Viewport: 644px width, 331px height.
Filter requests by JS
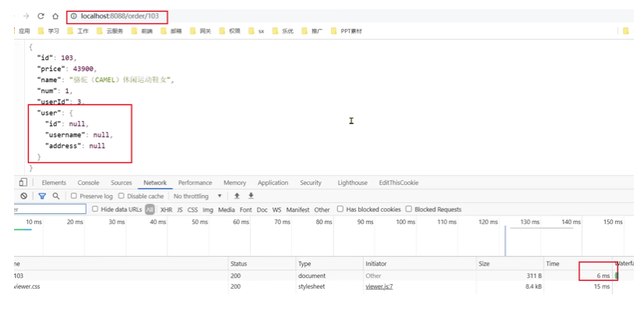tap(180, 209)
